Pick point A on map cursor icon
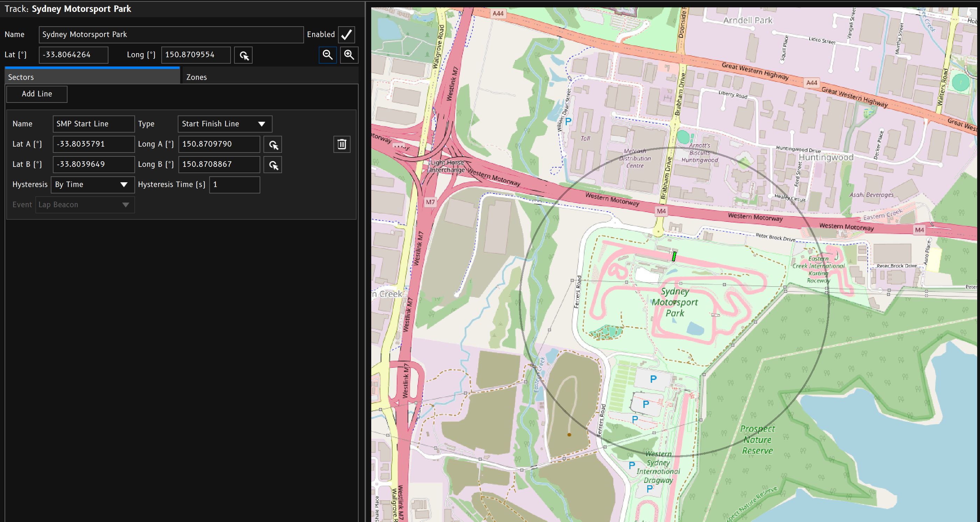The image size is (980, 522). point(273,144)
